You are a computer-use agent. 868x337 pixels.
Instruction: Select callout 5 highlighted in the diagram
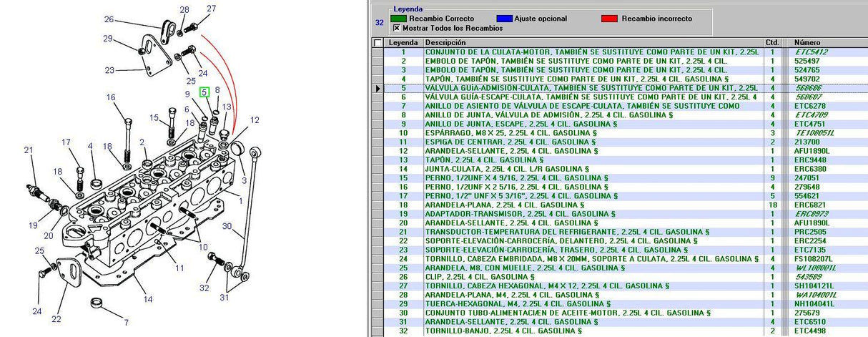coord(204,92)
